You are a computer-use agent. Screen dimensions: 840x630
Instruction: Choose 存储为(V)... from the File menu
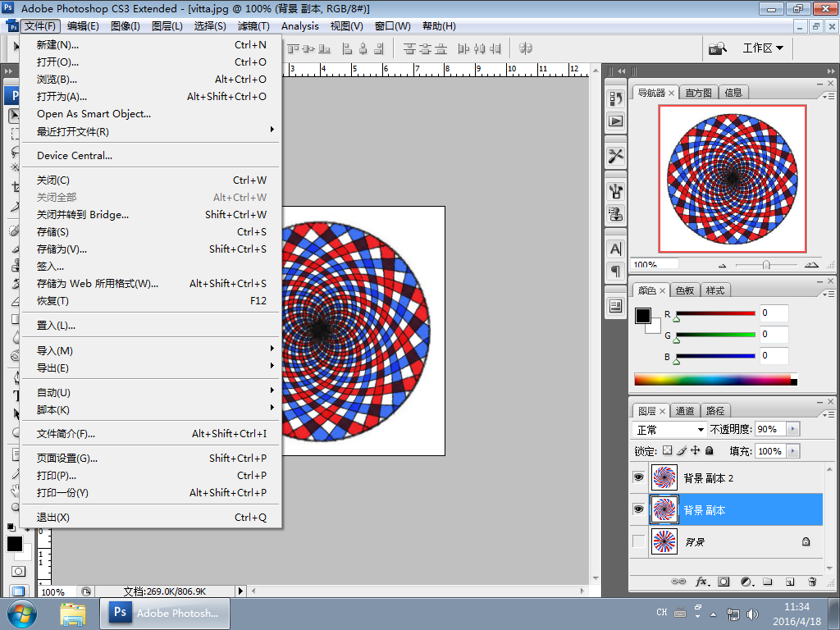coord(62,249)
